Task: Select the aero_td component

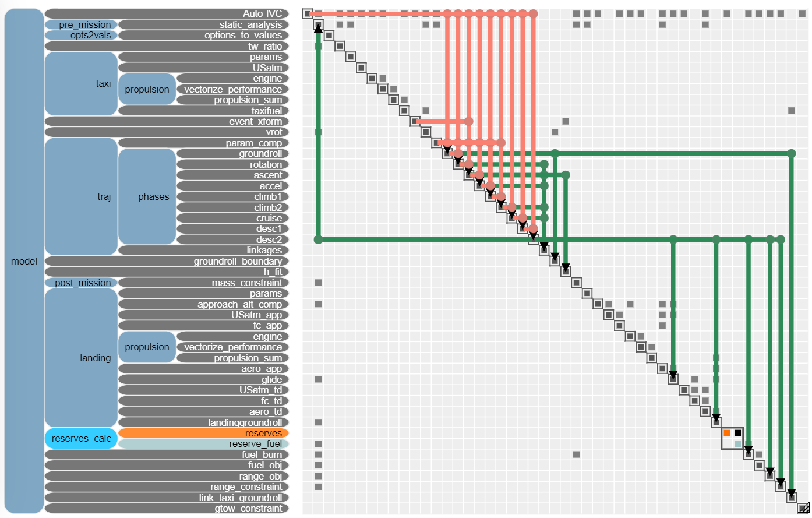Action: click(x=203, y=411)
